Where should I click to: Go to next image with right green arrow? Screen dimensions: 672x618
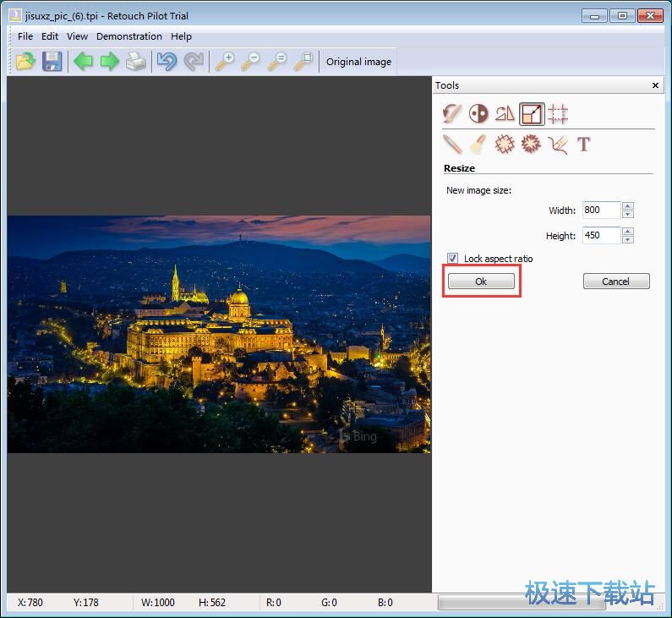[110, 62]
